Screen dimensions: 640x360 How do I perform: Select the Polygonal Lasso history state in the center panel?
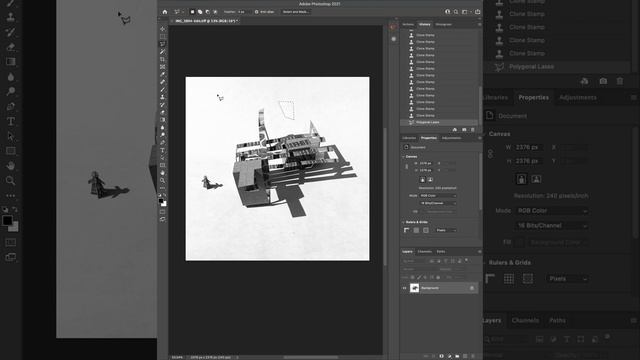click(x=439, y=122)
